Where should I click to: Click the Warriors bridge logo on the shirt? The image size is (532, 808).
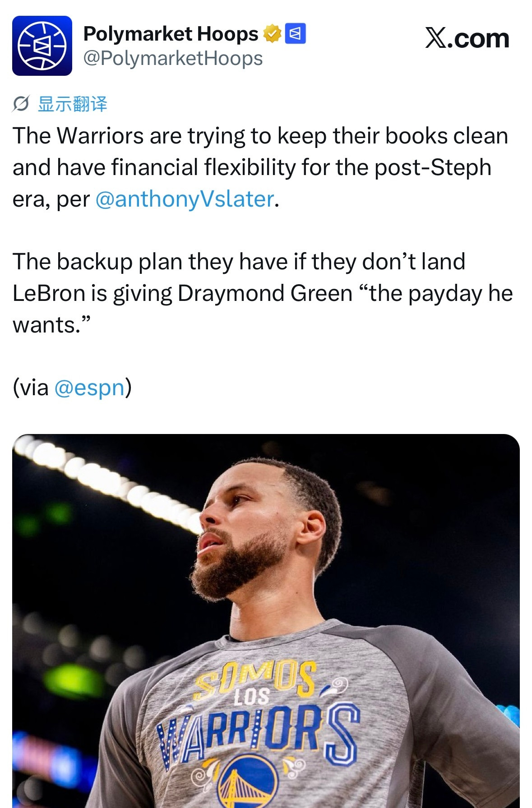[x=247, y=783]
